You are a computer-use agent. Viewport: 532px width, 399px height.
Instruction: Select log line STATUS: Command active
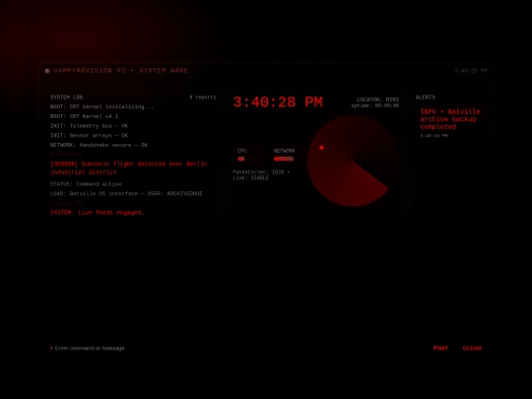click(86, 184)
